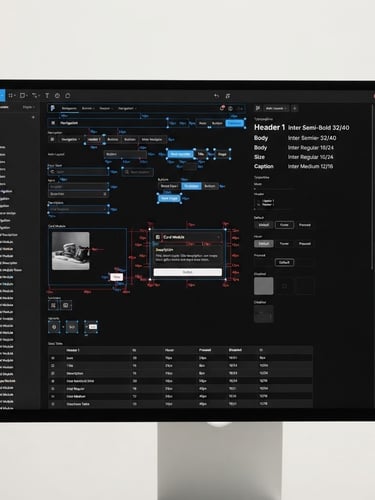This screenshot has height=500, width=375.
Task: Click the icon right of the undo arrow
Action: [x=228, y=96]
